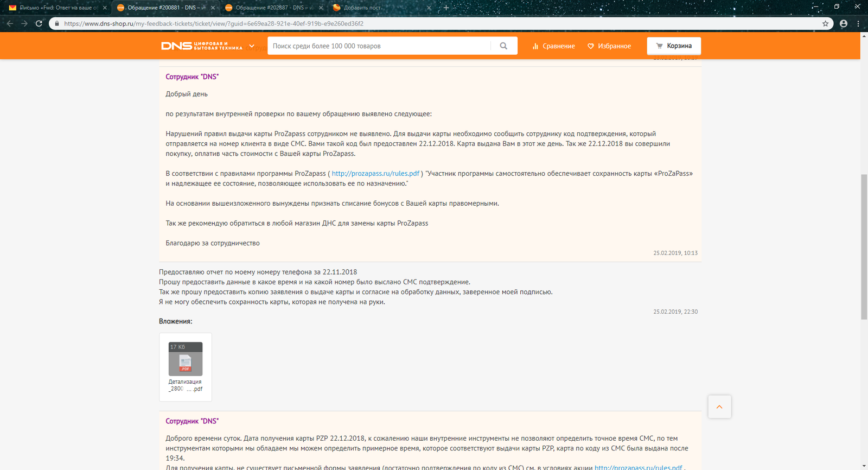Viewport: 868px width, 470px height.
Task: Open the browser profile icon
Action: [x=844, y=23]
